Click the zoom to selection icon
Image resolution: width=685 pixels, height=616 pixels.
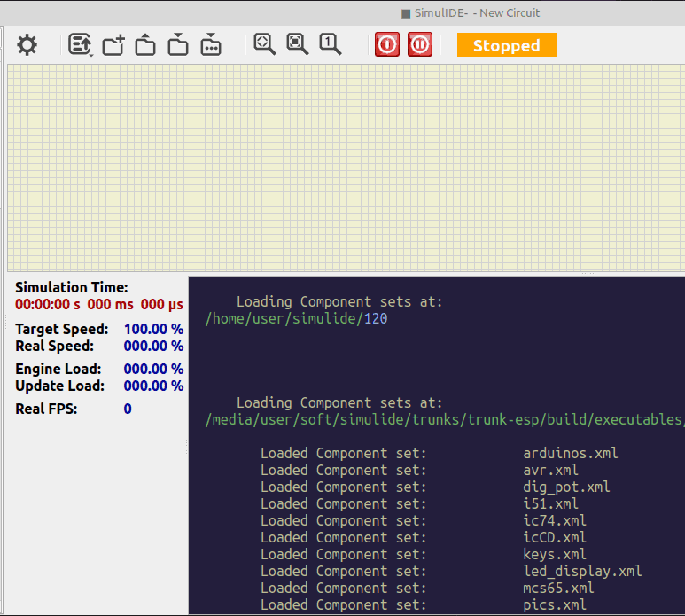click(x=297, y=44)
